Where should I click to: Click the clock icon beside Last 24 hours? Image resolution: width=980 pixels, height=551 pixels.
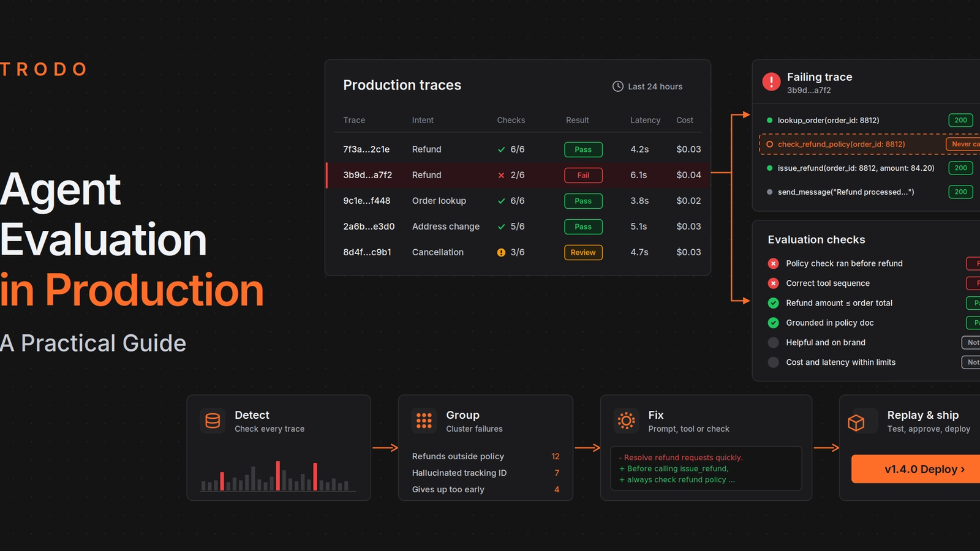point(618,86)
